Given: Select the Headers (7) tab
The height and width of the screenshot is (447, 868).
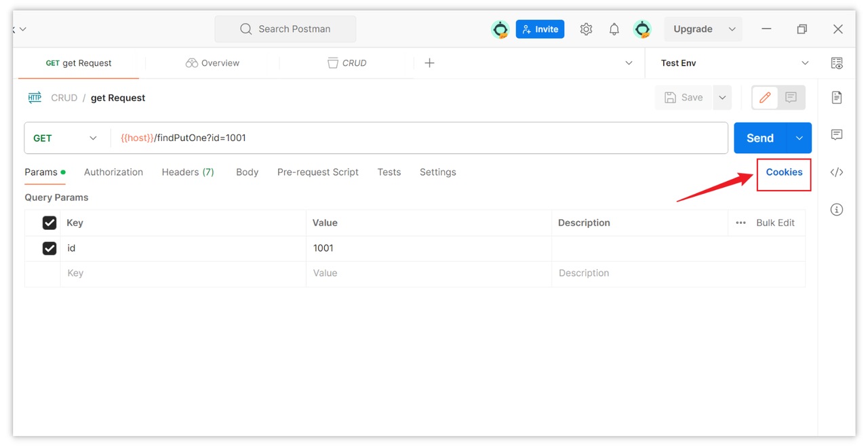Looking at the screenshot, I should tap(188, 172).
